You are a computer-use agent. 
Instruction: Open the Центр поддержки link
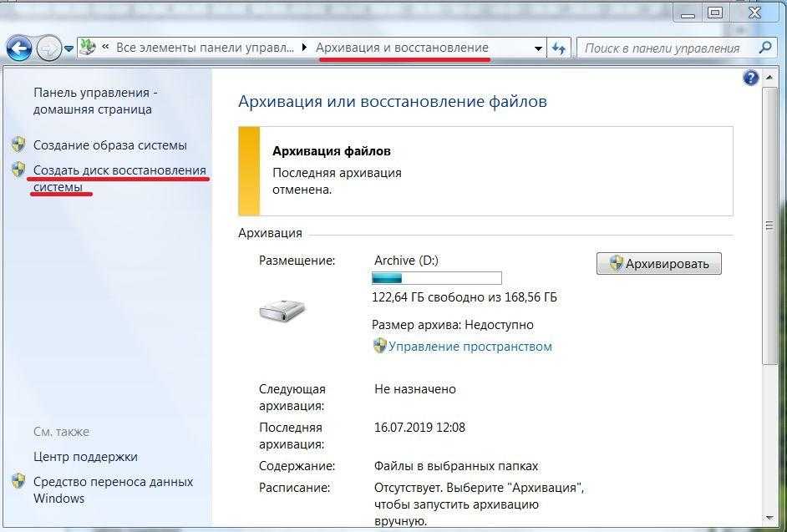tap(85, 457)
